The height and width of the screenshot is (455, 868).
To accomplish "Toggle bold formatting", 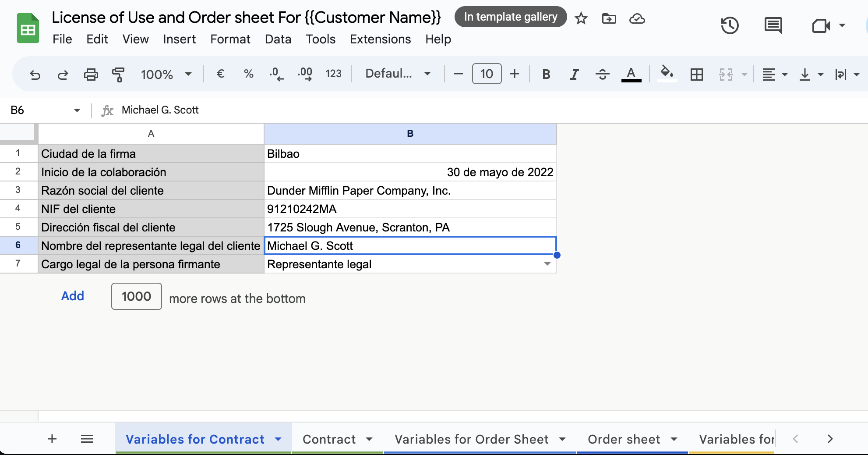I will [546, 75].
